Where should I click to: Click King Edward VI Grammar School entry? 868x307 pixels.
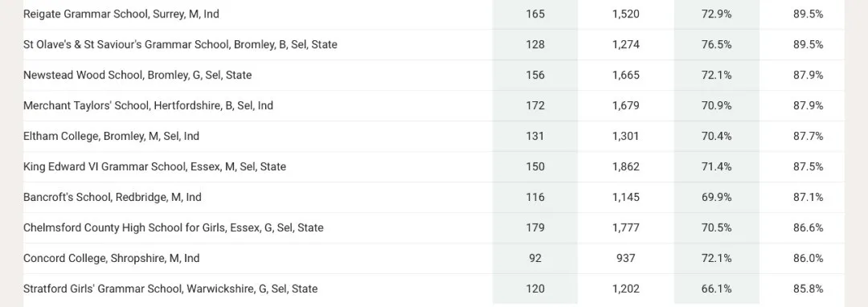click(x=154, y=166)
